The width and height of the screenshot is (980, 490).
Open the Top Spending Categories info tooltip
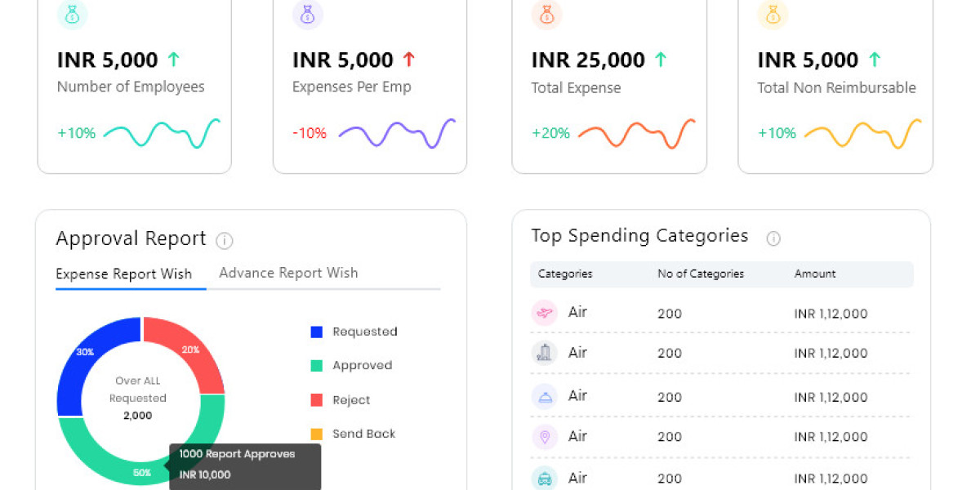pyautogui.click(x=773, y=238)
